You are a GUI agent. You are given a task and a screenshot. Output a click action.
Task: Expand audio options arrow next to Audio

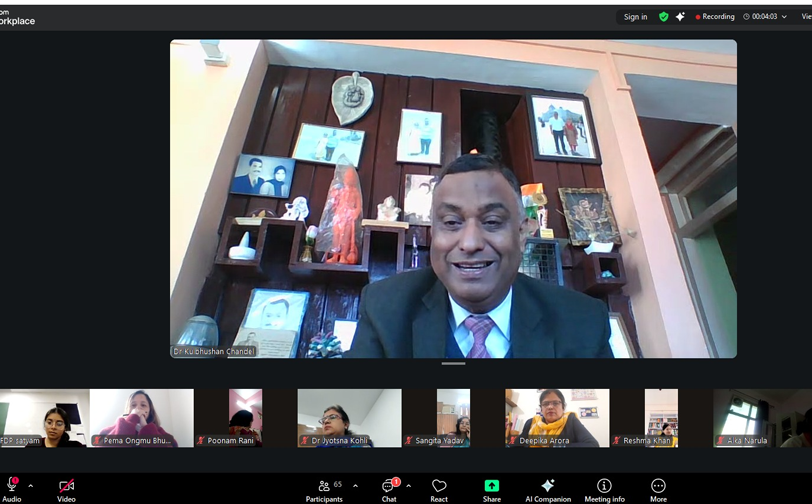pos(30,486)
